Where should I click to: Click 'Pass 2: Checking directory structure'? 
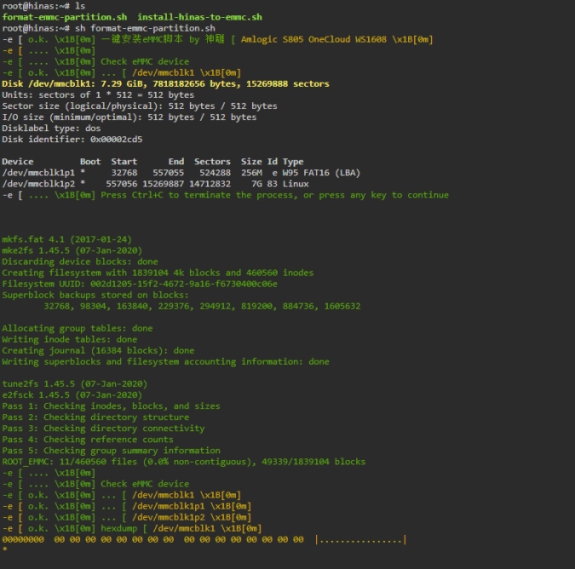(95, 417)
